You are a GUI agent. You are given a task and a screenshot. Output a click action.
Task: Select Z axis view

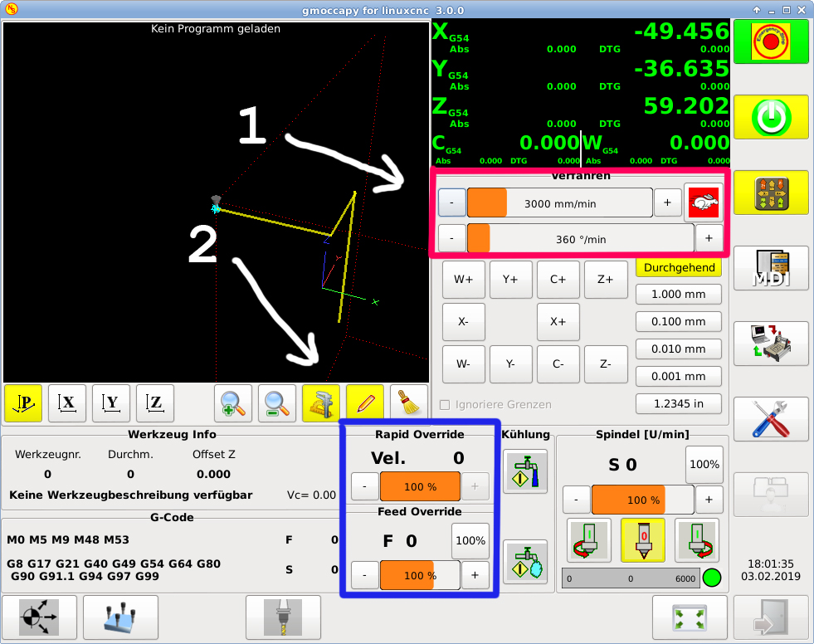click(154, 403)
